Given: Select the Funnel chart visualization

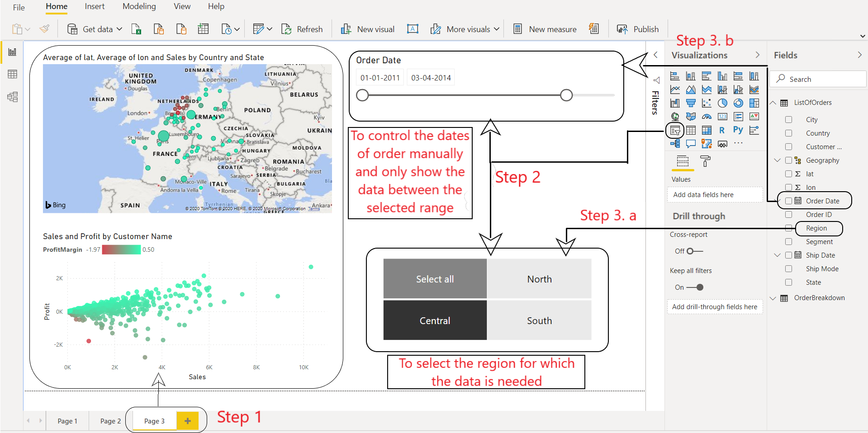Looking at the screenshot, I should (691, 104).
